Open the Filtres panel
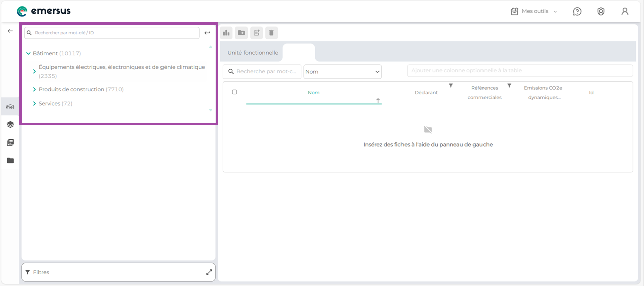Screen dimensions: 644x286 tap(118, 272)
